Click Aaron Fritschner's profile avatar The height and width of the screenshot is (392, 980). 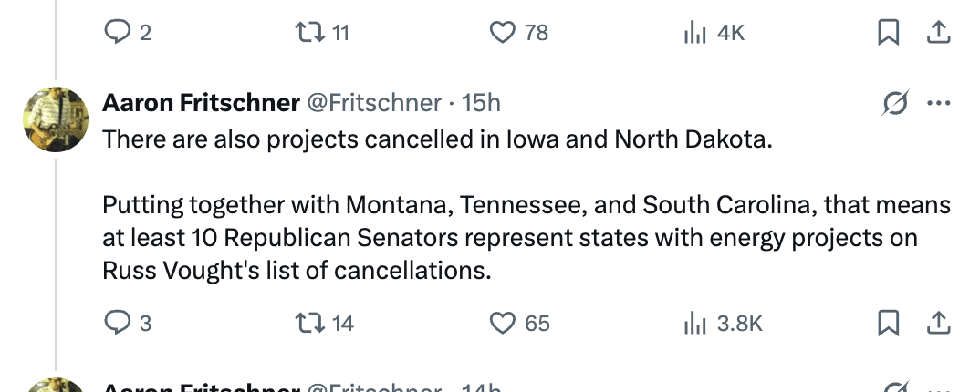click(54, 121)
